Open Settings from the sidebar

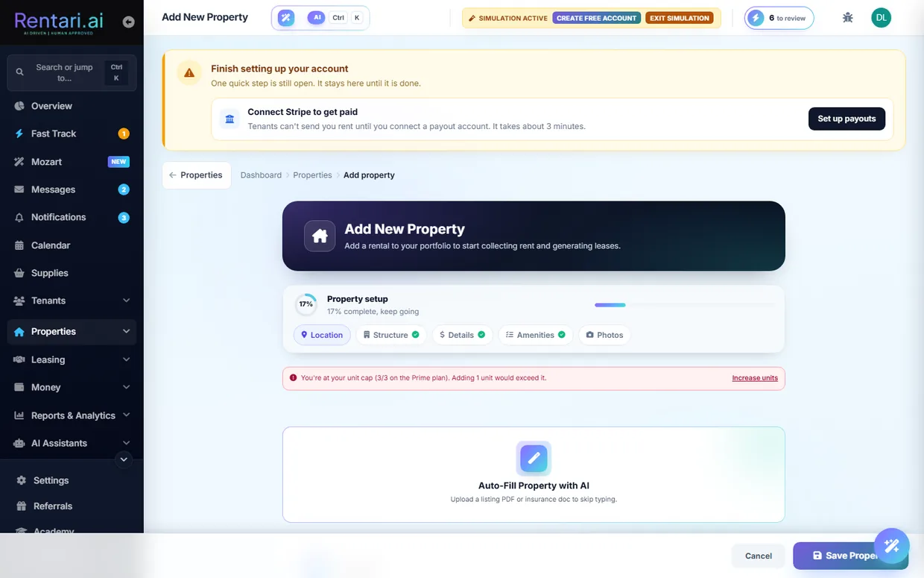click(x=72, y=480)
